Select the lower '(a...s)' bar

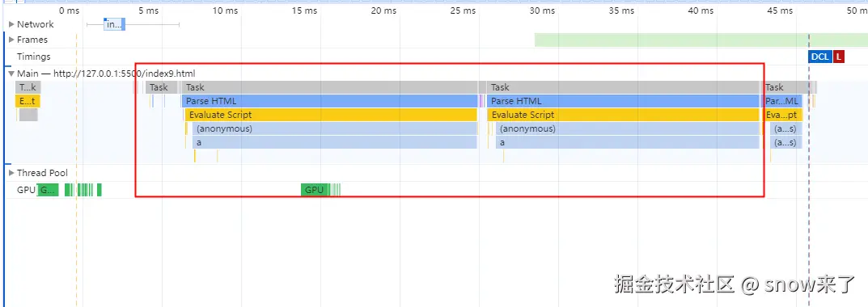(x=785, y=143)
